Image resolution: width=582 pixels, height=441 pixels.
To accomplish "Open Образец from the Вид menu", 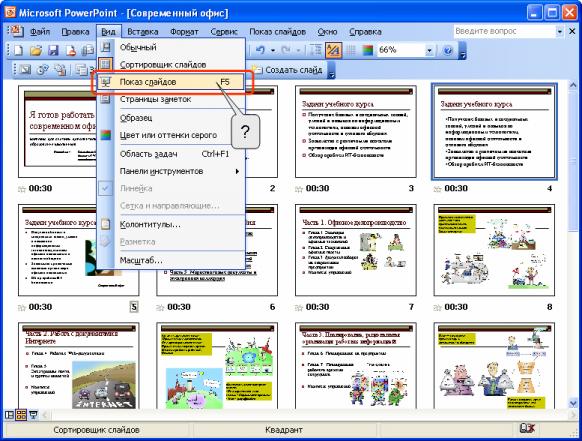I will coord(170,118).
